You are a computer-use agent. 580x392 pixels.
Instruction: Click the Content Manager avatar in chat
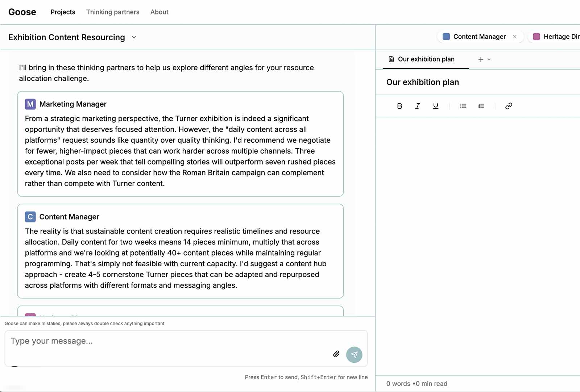pos(30,217)
